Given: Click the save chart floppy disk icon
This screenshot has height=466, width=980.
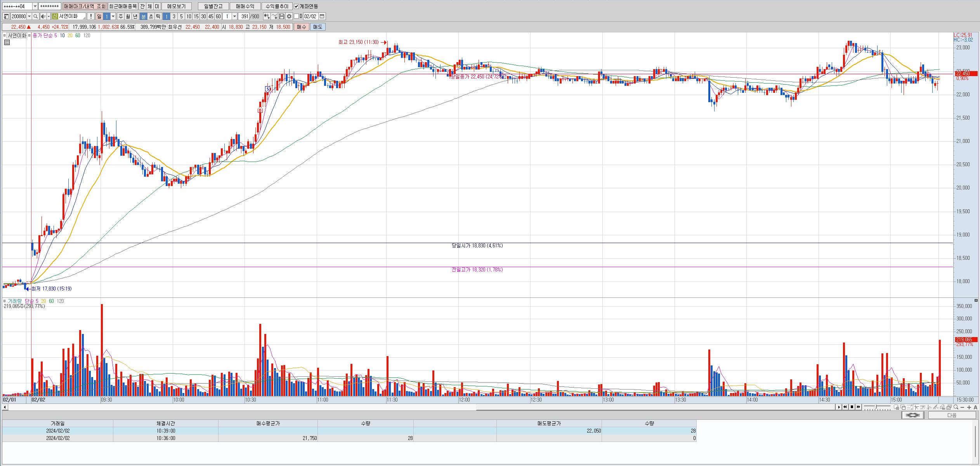Looking at the screenshot, I should click(x=282, y=16).
